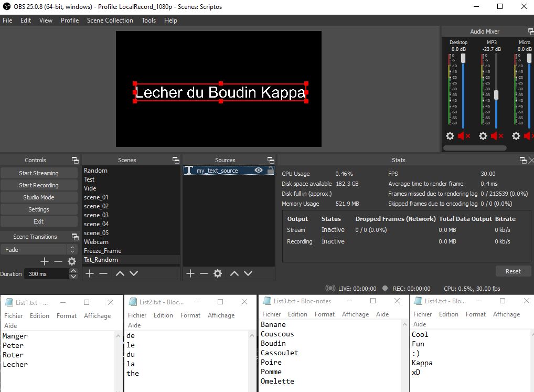Viewport: 534px width, 392px height.
Task: Close the Stats panel
Action: pyautogui.click(x=531, y=160)
